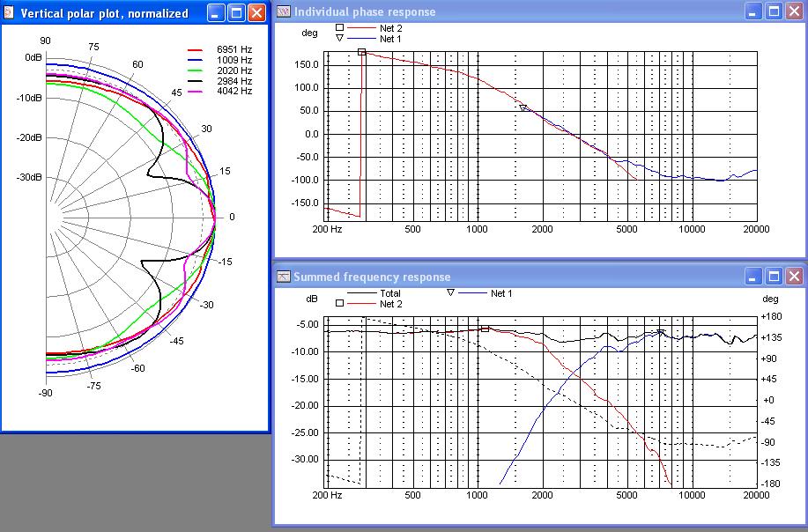Click the Vertical polar plot window icon
This screenshot has width=808, height=532.
(x=9, y=13)
